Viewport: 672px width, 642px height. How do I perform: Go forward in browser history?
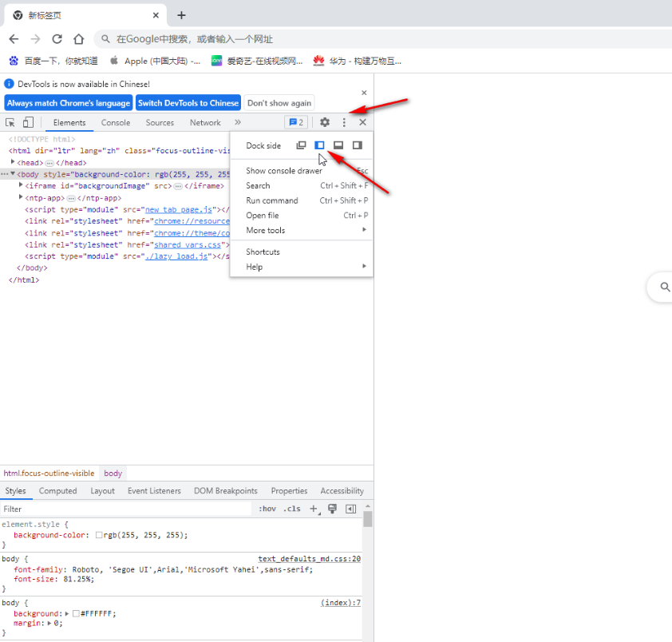36,39
